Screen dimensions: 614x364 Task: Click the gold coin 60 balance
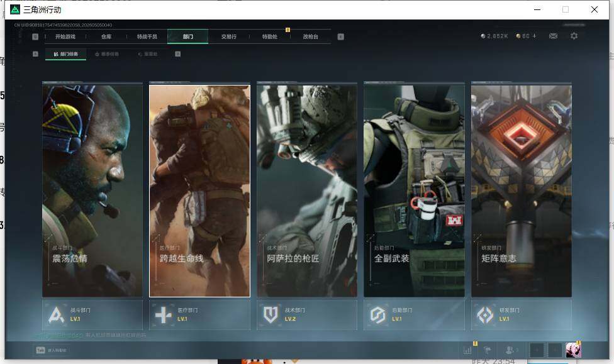(523, 36)
